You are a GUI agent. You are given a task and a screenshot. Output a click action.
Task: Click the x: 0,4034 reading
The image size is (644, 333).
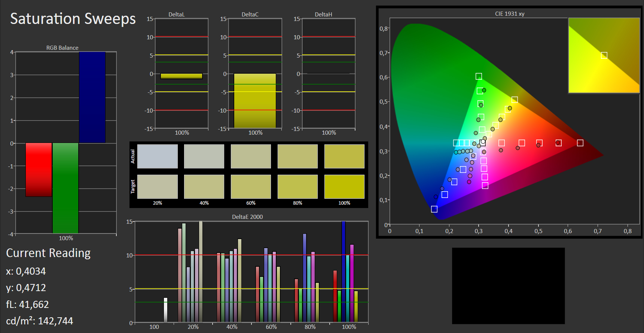(x=26, y=271)
